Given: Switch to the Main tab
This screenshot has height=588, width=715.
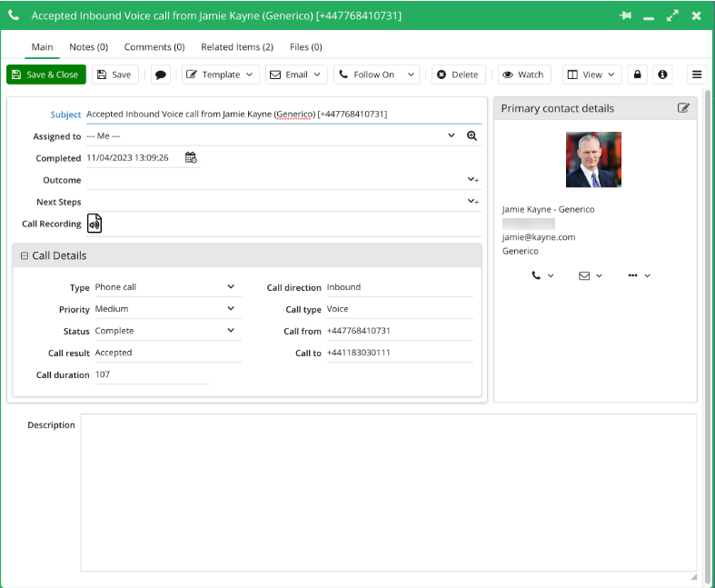Looking at the screenshot, I should point(42,47).
